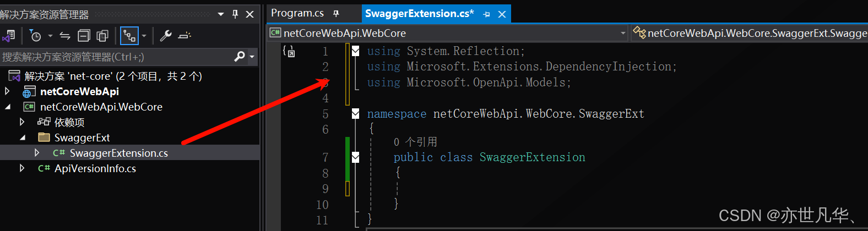Screen dimensions: 868x231
Task: Click the show all files icon
Action: coord(102,36)
